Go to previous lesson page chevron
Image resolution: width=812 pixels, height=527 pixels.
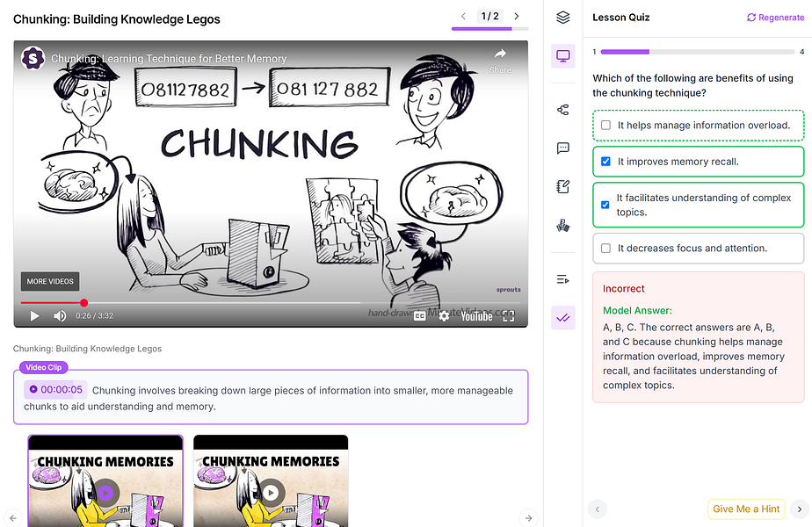coord(463,16)
